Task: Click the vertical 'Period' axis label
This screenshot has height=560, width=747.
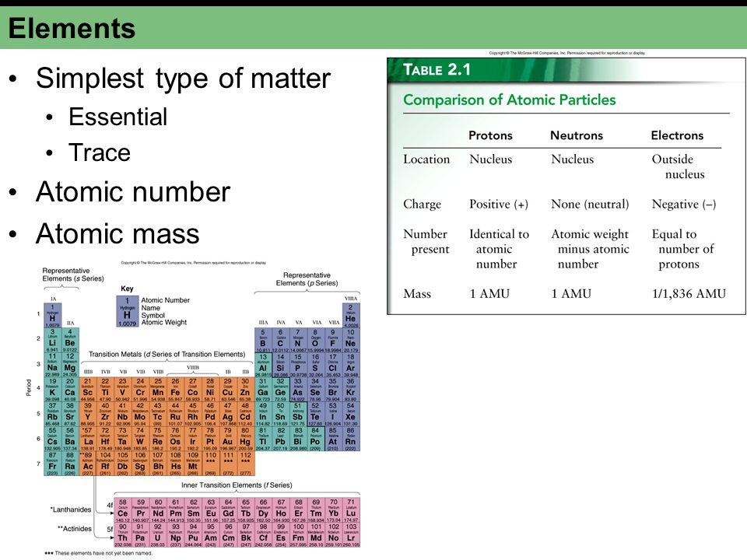Action: (29, 387)
